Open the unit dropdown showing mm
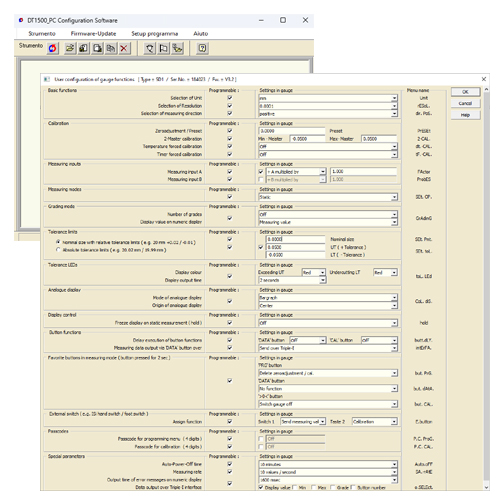This screenshot has width=500, height=500. pyautogui.click(x=328, y=98)
